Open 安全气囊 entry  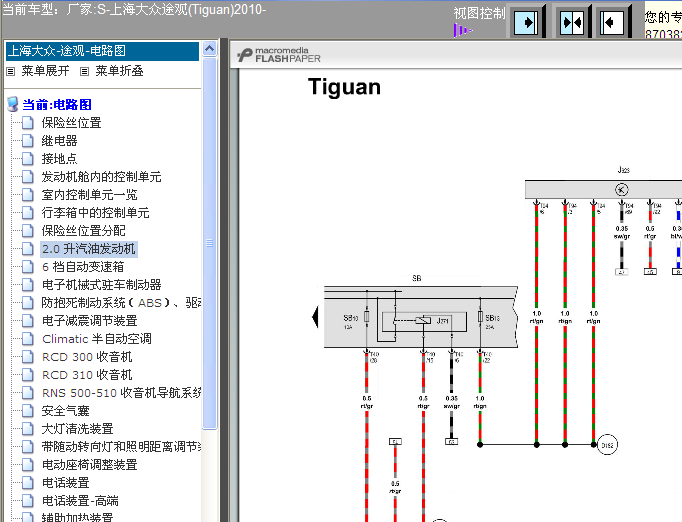(x=65, y=411)
